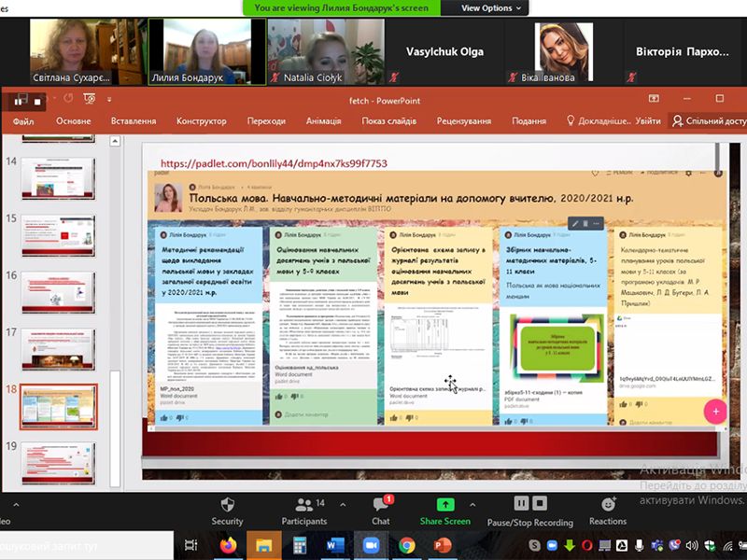The image size is (747, 560).
Task: Click Redo in the PowerPoint quick access toolbar
Action: [x=68, y=99]
